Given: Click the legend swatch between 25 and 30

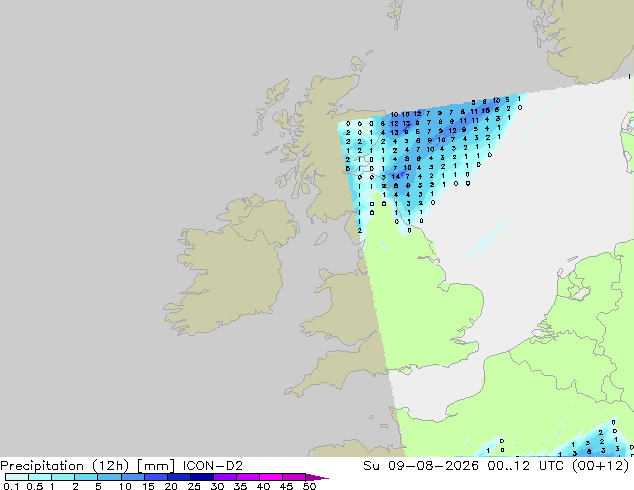Looking at the screenshot, I should tap(201, 477).
